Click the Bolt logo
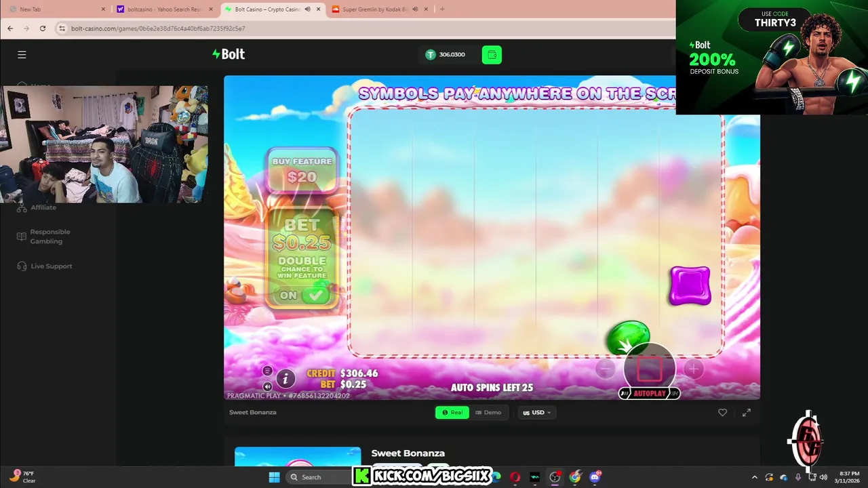The width and height of the screenshot is (868, 488). pyautogui.click(x=229, y=54)
